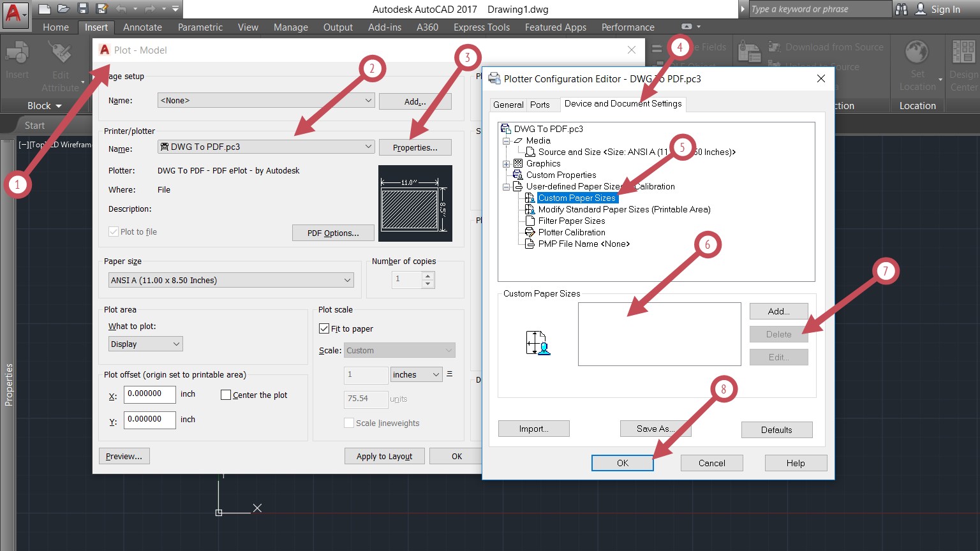The image size is (980, 551).
Task: Toggle the Plot to file checkbox
Action: (x=114, y=231)
